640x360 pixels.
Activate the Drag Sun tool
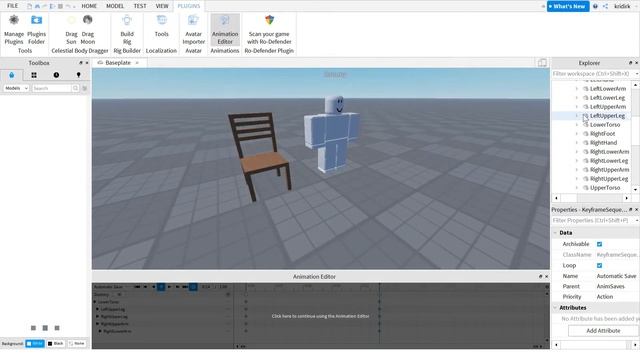pyautogui.click(x=71, y=30)
